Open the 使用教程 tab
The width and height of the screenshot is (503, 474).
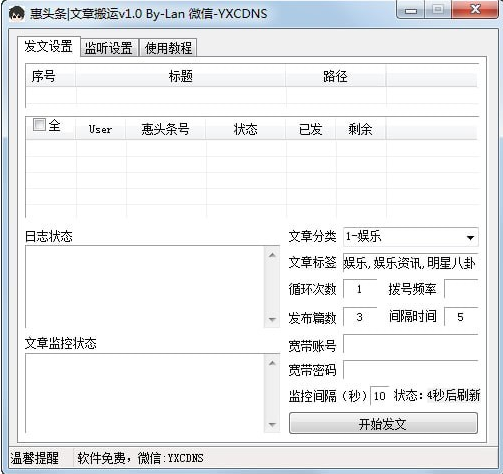(x=168, y=48)
